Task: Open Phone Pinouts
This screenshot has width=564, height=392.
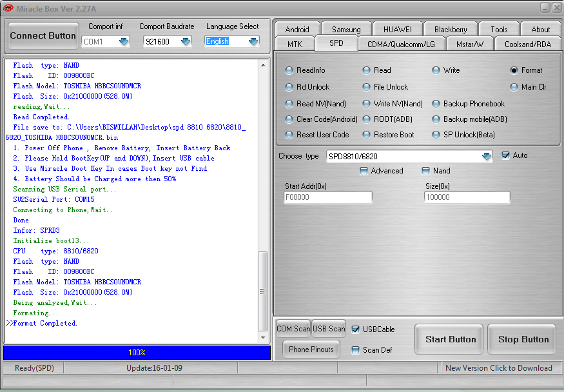Action: [x=311, y=349]
